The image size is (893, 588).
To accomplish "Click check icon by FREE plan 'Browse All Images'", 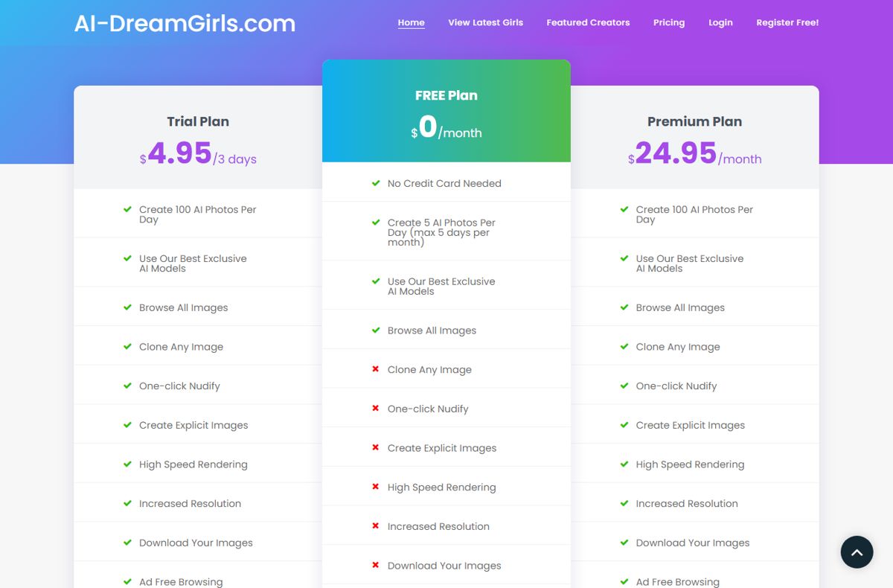I will tap(376, 330).
